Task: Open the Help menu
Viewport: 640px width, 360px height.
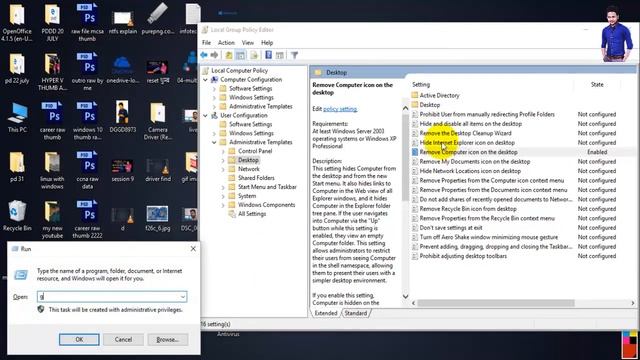Action: [x=267, y=42]
